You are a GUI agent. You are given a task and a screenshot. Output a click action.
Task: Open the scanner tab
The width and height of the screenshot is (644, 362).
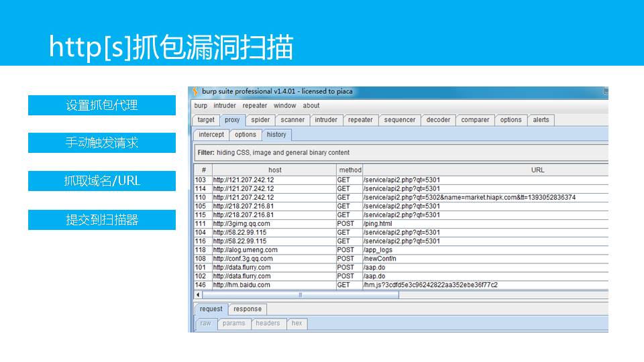(292, 120)
